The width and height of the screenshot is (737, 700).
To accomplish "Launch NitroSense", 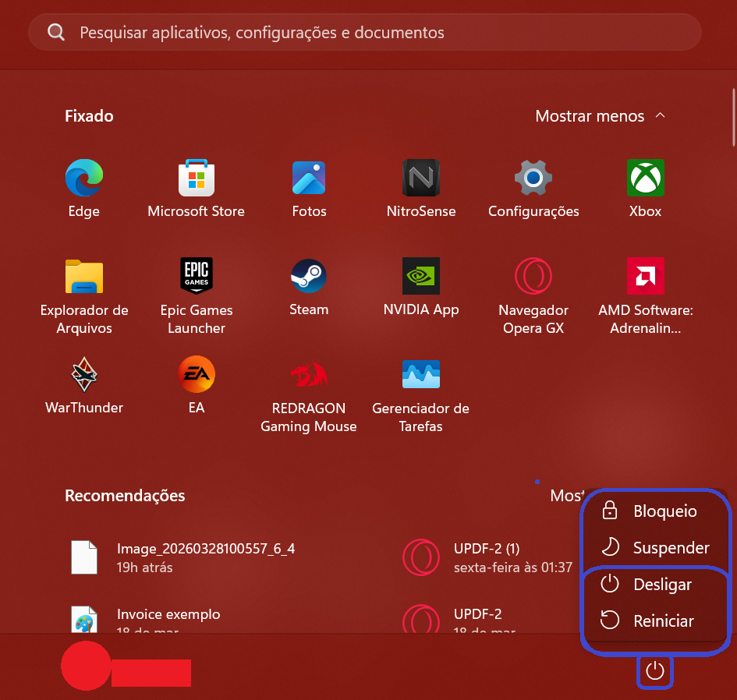I will pyautogui.click(x=420, y=188).
